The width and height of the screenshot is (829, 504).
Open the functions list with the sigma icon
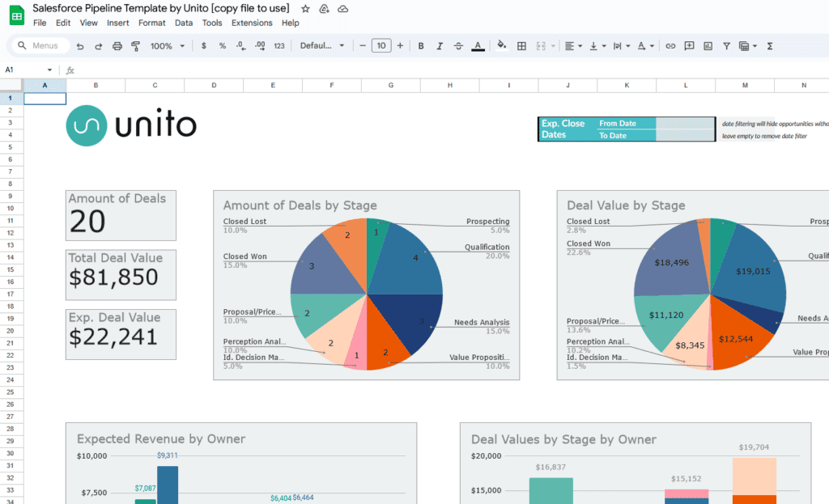pos(769,45)
